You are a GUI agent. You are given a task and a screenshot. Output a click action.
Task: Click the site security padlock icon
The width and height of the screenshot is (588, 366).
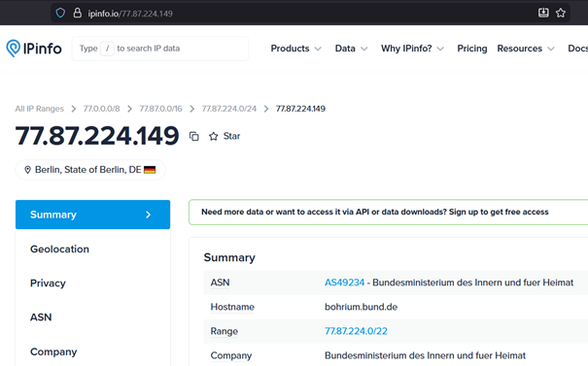pos(77,14)
